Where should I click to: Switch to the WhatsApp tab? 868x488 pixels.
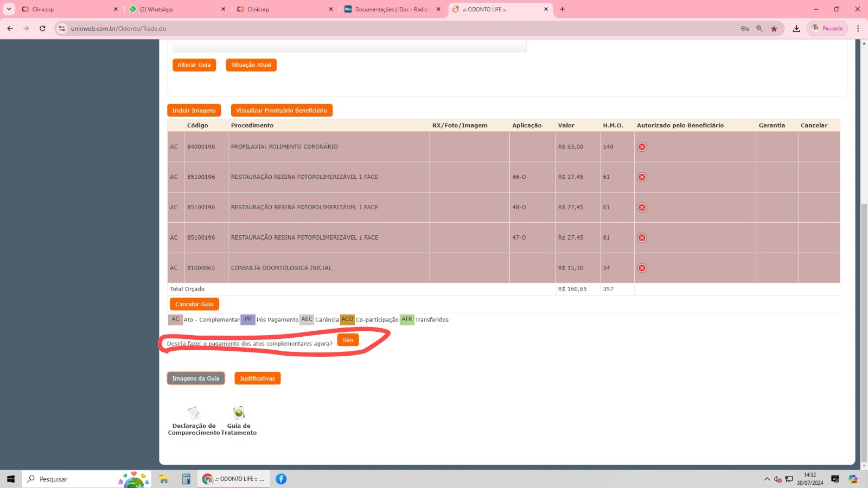(176, 9)
